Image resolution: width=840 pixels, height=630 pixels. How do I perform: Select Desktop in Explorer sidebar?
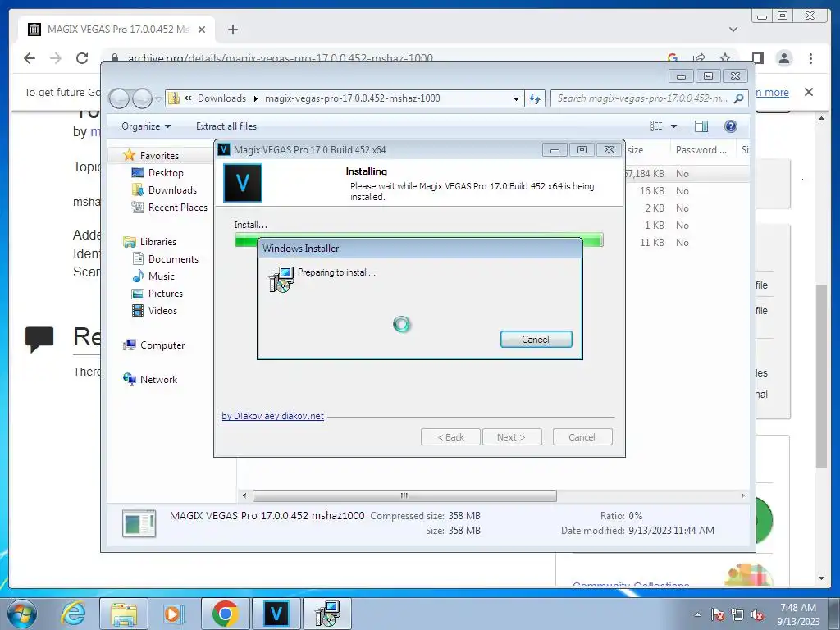click(x=166, y=173)
